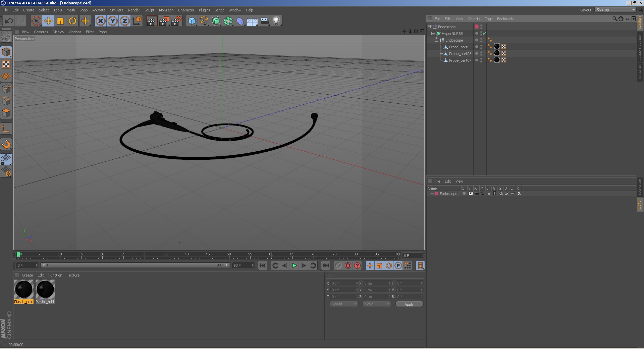This screenshot has height=349, width=644.
Task: Activate the Rotate tool
Action: (72, 21)
